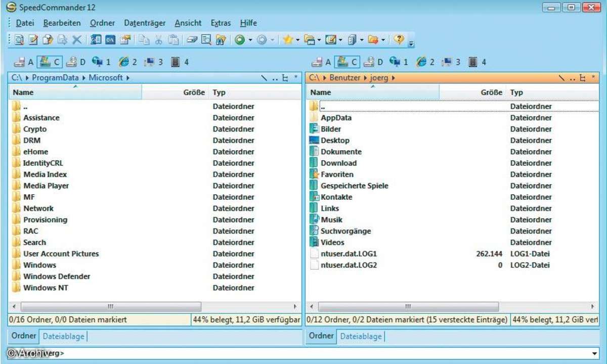Switch right pane to drive A
The width and height of the screenshot is (607, 364).
pos(321,62)
